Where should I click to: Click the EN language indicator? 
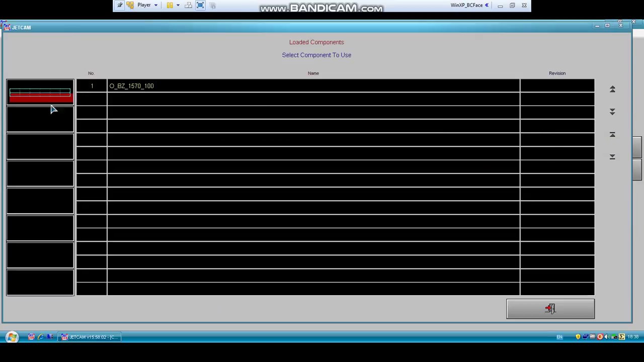pos(559,337)
